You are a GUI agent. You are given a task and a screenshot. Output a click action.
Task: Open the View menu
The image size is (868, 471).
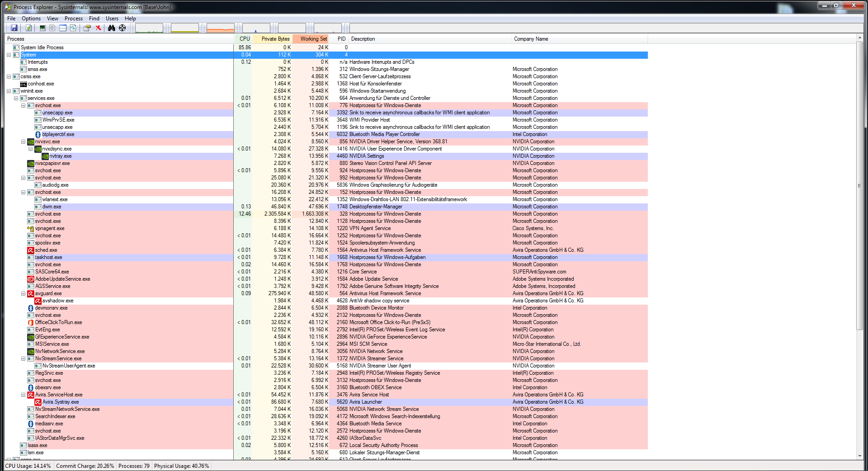[52, 19]
